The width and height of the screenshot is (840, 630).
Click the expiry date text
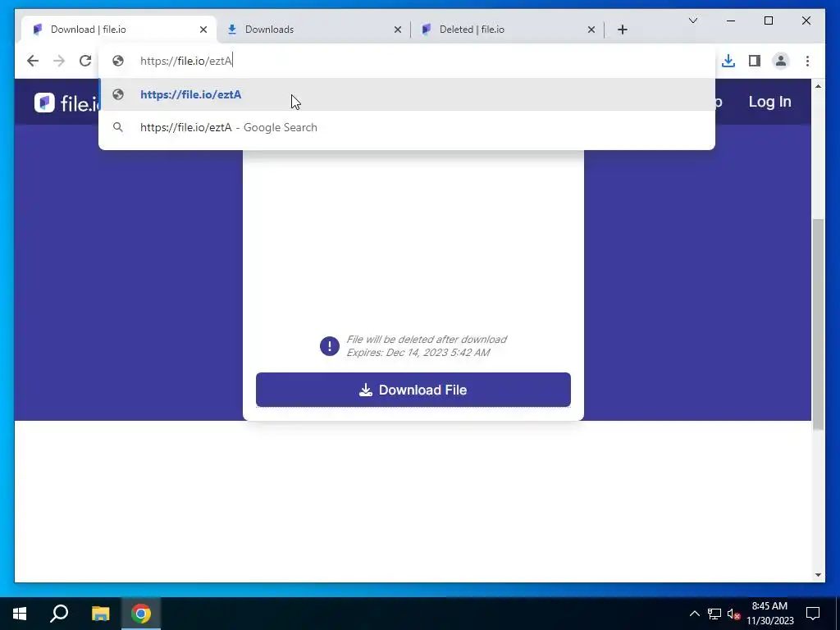click(x=418, y=353)
